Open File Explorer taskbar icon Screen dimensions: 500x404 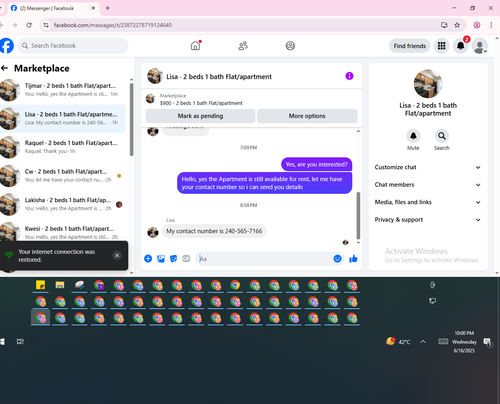(x=60, y=285)
